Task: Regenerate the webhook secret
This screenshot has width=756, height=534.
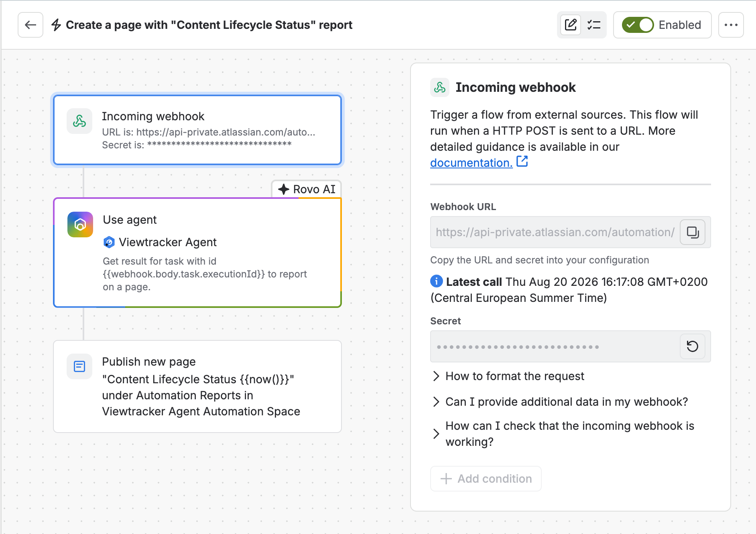Action: pos(693,346)
